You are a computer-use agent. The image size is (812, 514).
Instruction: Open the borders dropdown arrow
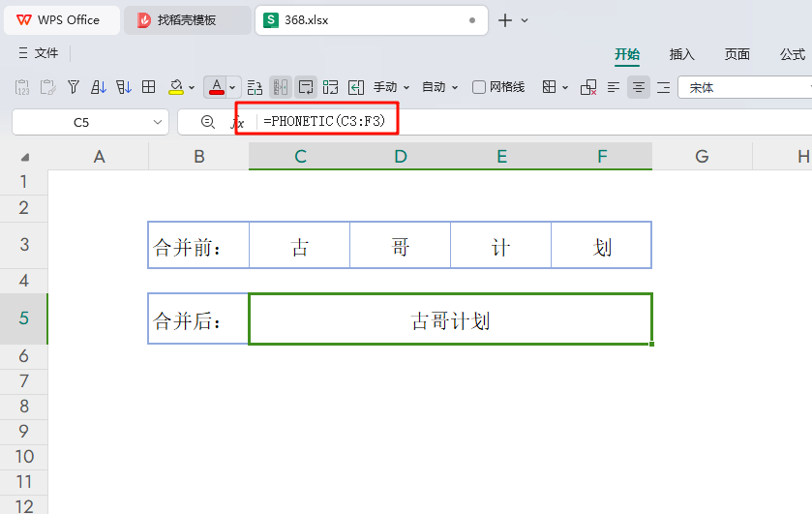tap(565, 87)
